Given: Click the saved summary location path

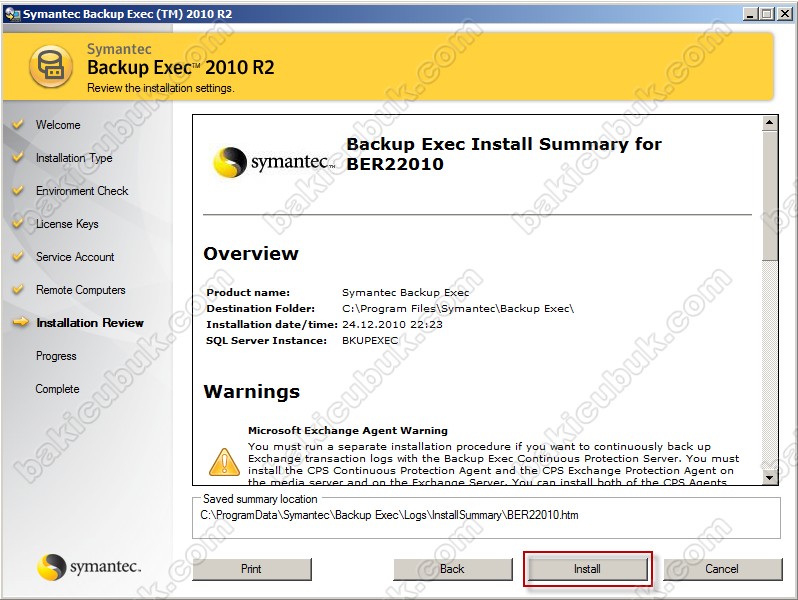Looking at the screenshot, I should point(389,515).
